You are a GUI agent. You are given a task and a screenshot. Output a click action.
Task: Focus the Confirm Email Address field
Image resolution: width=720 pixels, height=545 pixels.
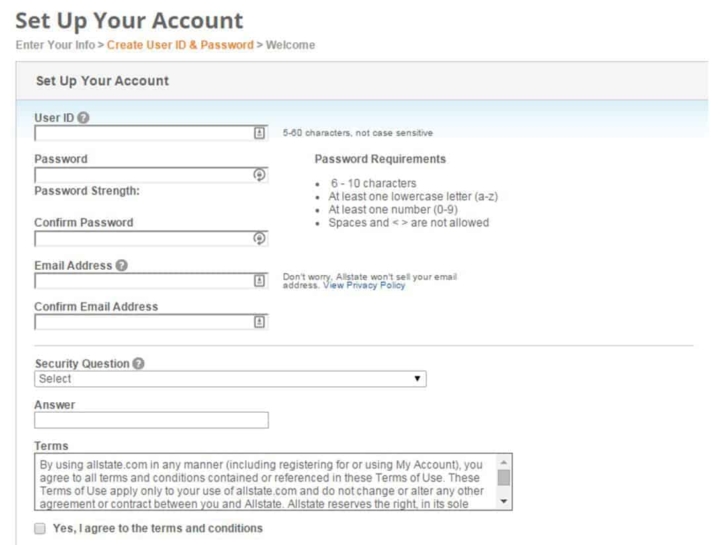click(151, 322)
